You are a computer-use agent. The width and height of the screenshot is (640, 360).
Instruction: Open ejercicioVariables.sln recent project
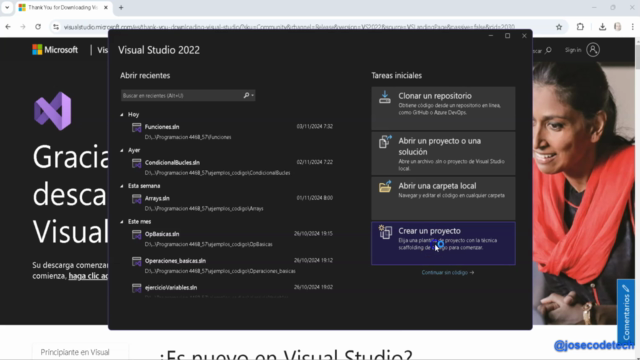232,290
